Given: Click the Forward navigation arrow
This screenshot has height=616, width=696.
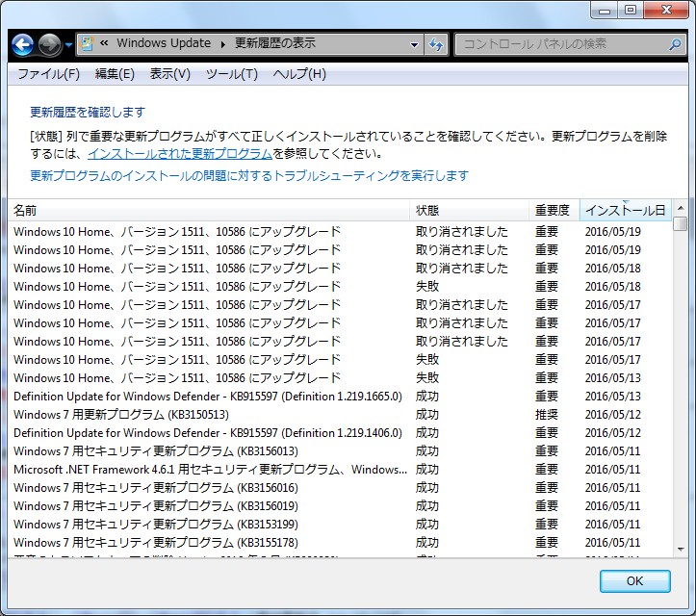Looking at the screenshot, I should (x=49, y=44).
